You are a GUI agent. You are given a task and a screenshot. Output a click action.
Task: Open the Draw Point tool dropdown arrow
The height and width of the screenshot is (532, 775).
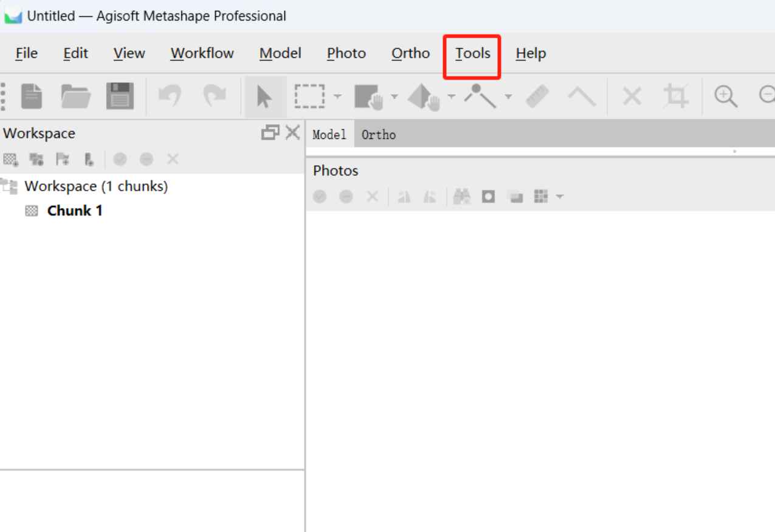508,97
